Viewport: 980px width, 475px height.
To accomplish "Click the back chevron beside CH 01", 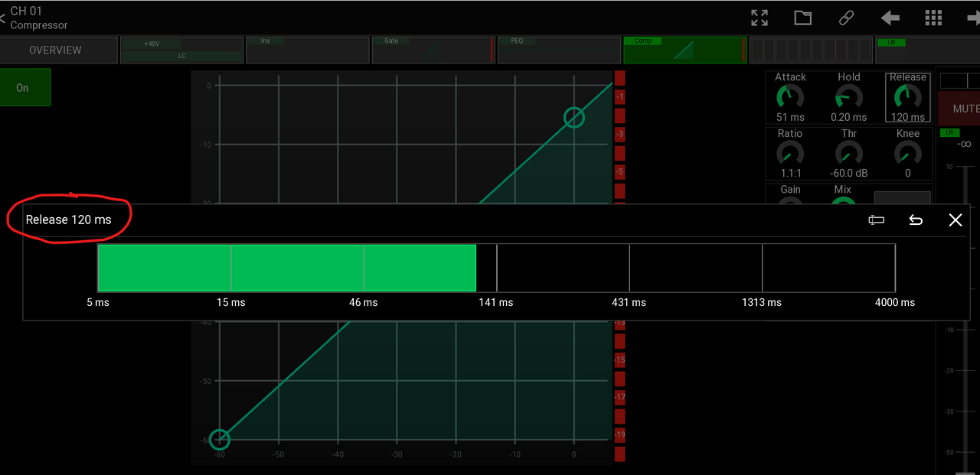I will click(3, 18).
